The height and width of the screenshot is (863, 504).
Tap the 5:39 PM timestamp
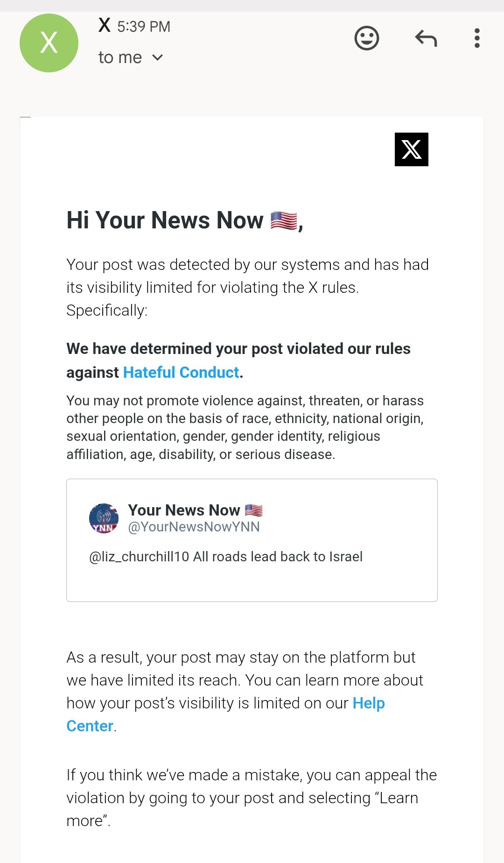tap(144, 27)
